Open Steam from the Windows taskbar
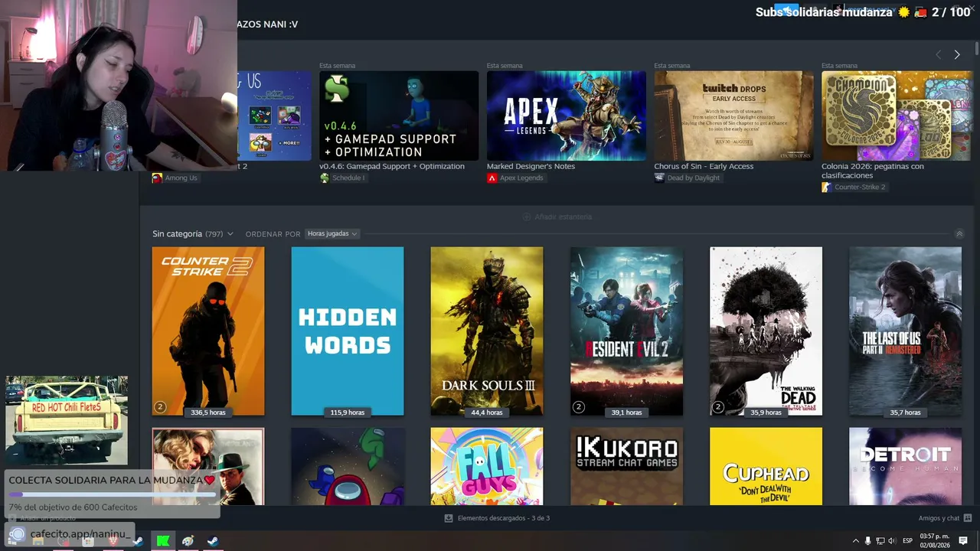Viewport: 980px width, 551px height. pos(213,541)
